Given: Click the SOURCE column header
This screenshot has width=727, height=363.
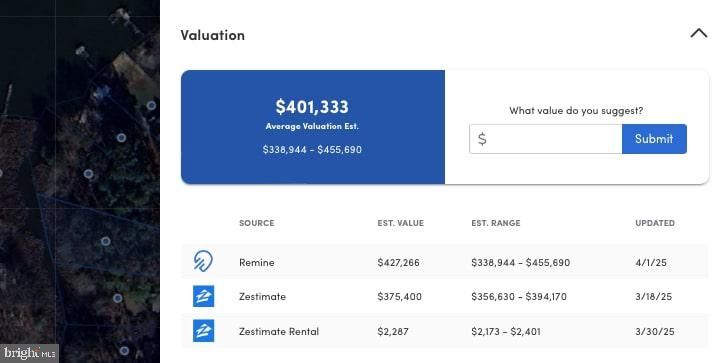Looking at the screenshot, I should 257,223.
